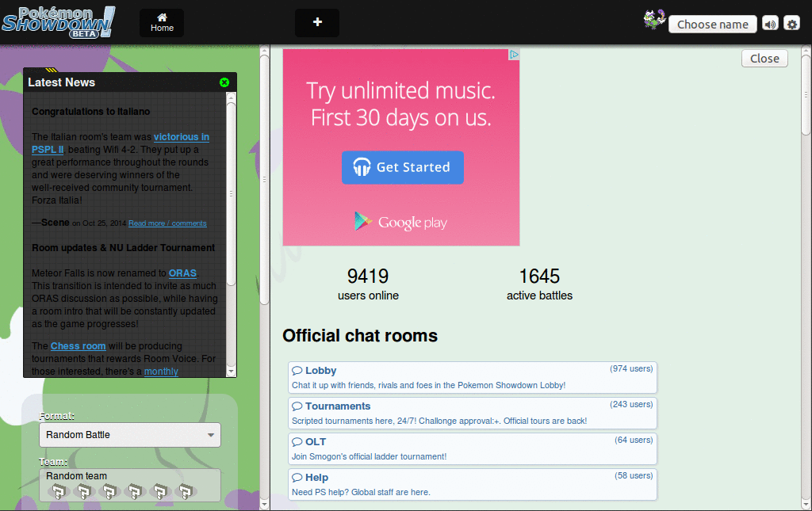Click '(243 users)' label on Tournaments

[631, 405]
